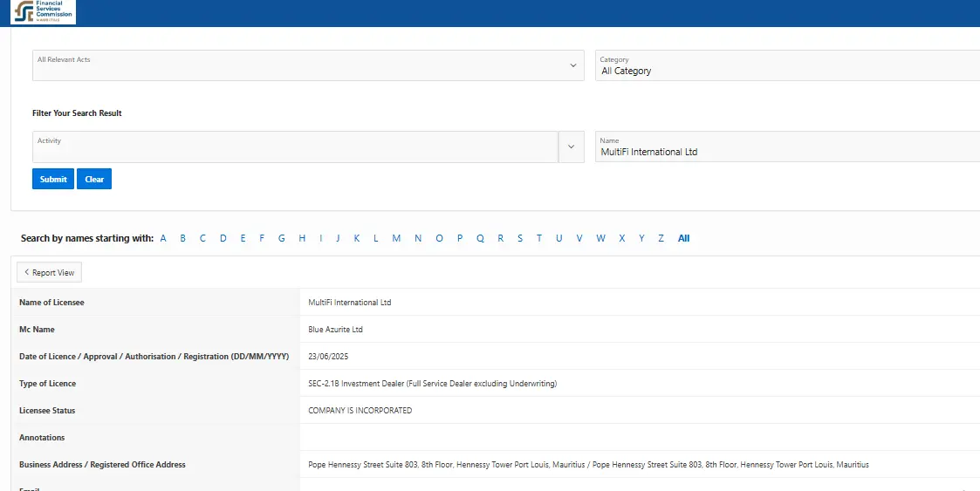Open the Category dropdown
Screen dimensions: 980x491
coord(787,65)
